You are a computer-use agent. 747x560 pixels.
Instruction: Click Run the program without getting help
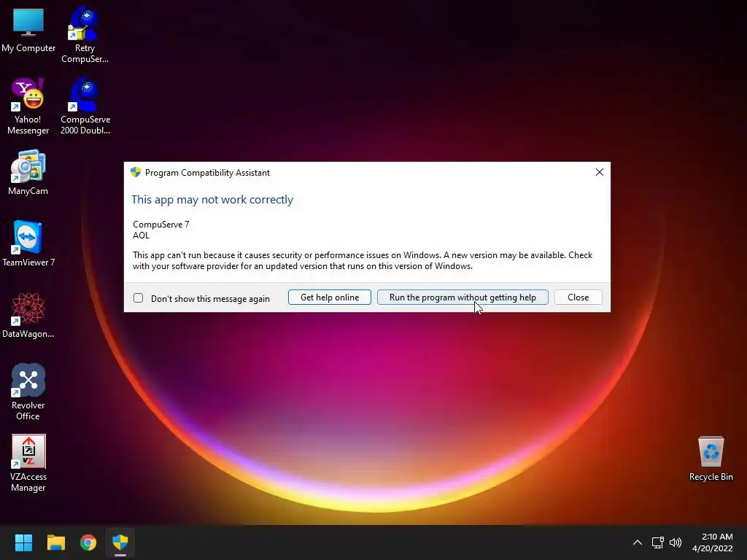click(x=462, y=297)
